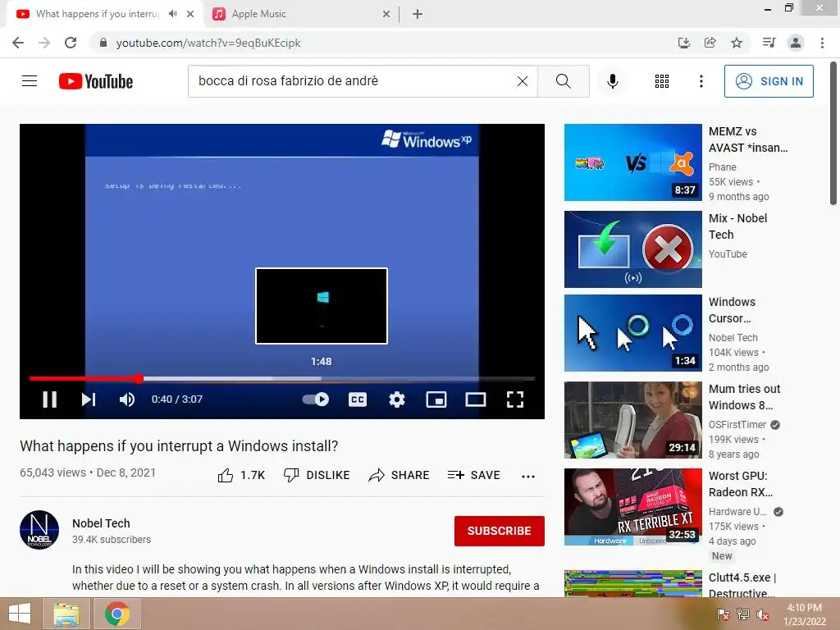Switch to the Apple Music tab

coord(300,14)
